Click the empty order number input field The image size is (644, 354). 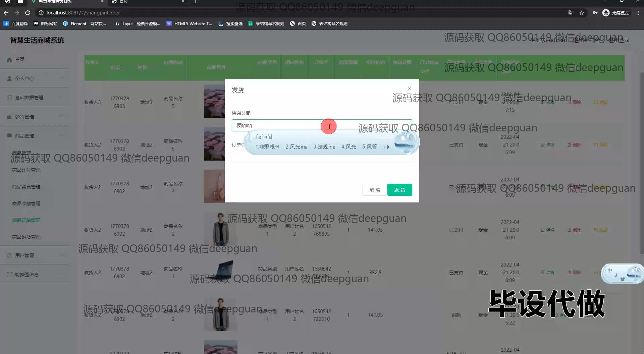pyautogui.click(x=321, y=158)
